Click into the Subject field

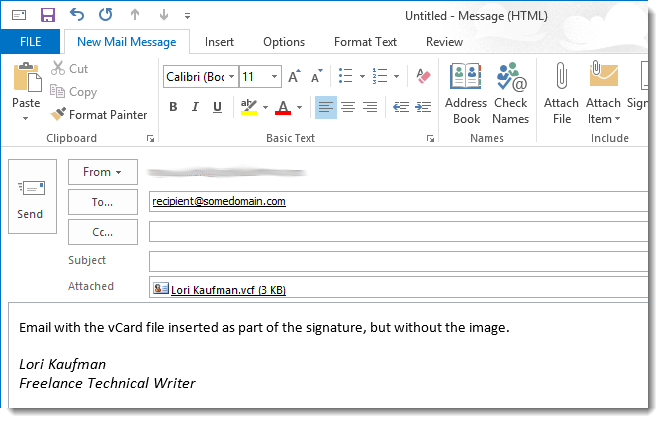[400, 261]
